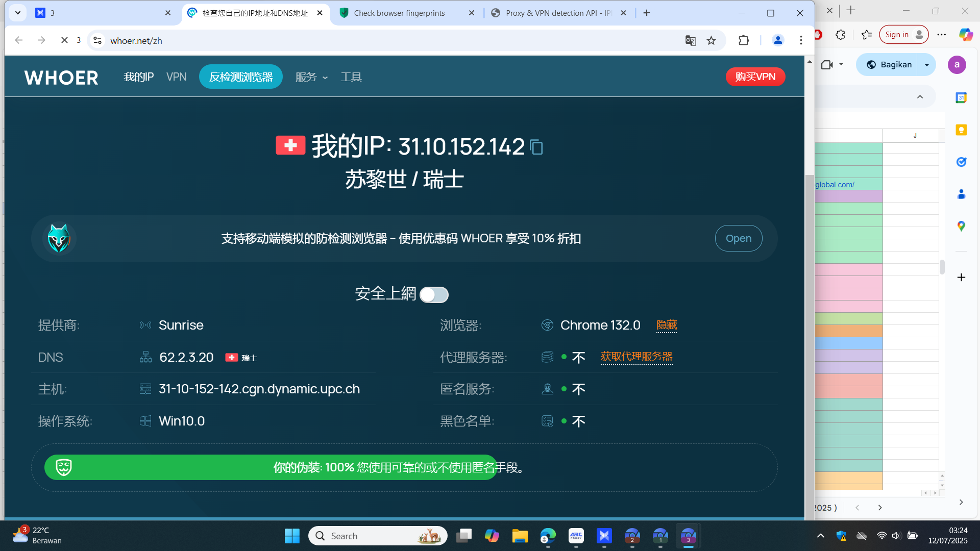The height and width of the screenshot is (551, 980).
Task: Open the VPN navigation item
Action: [x=177, y=77]
